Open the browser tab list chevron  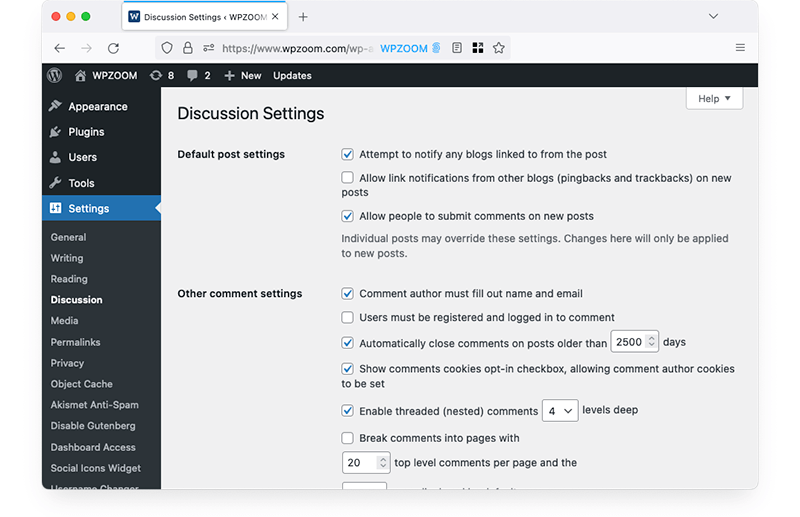tap(713, 16)
